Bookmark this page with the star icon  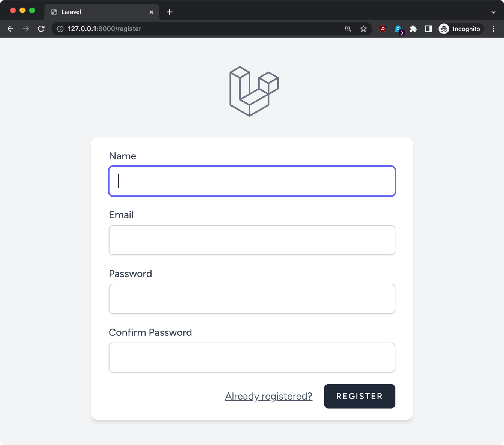click(x=363, y=29)
